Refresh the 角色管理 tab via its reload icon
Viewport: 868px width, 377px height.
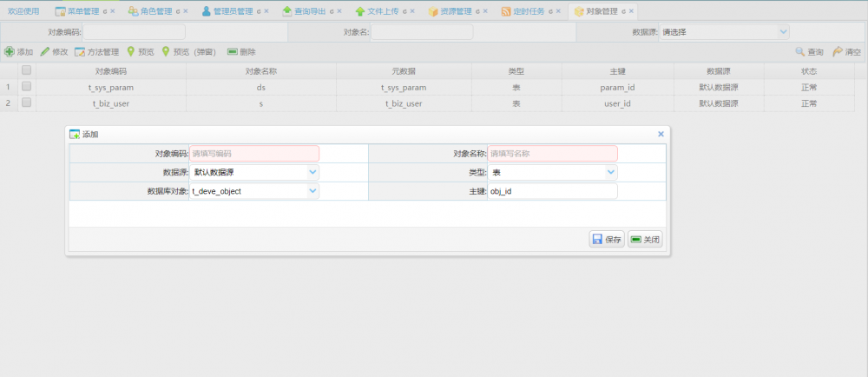click(178, 11)
